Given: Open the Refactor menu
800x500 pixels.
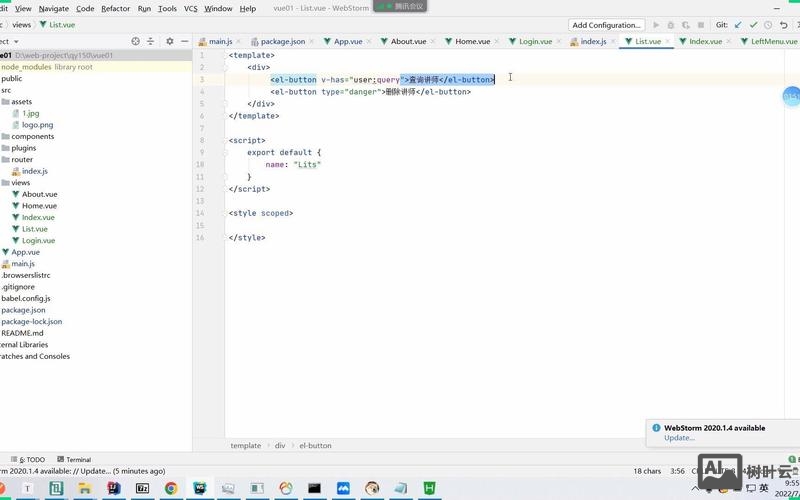Looking at the screenshot, I should (x=115, y=8).
